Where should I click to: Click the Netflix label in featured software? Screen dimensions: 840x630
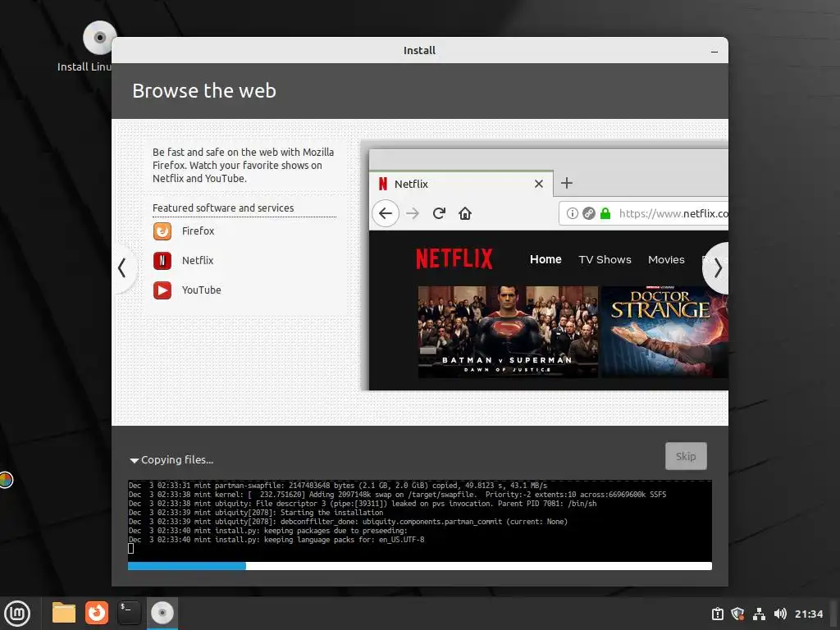click(198, 261)
